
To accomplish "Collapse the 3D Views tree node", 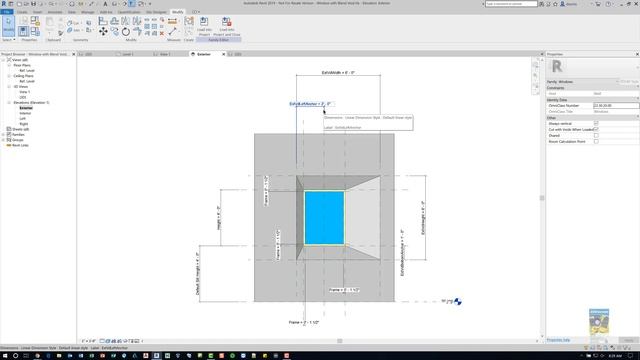I will pyautogui.click(x=9, y=87).
